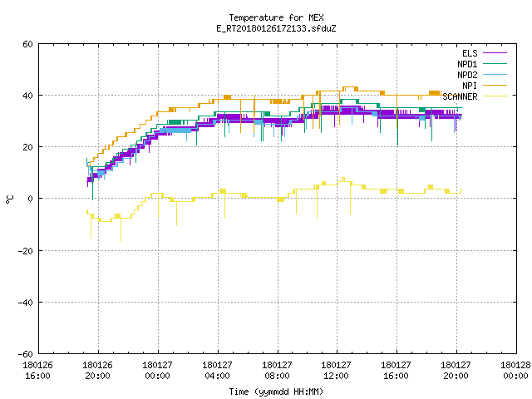This screenshot has width=532, height=399.
Task: Click the y-axis value -20
Action: click(26, 251)
